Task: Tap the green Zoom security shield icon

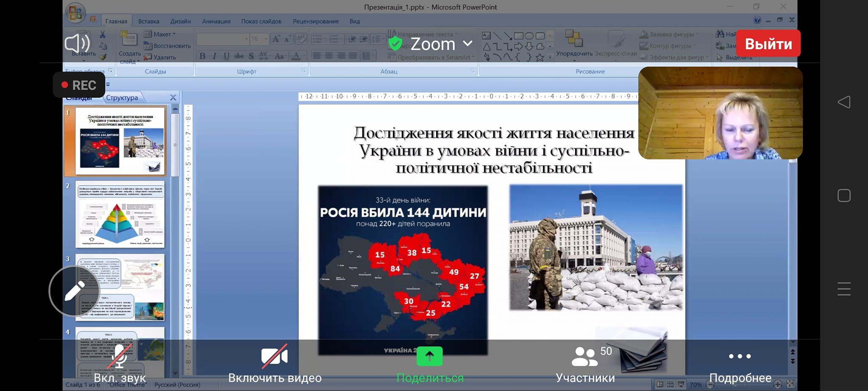Action: tap(395, 44)
